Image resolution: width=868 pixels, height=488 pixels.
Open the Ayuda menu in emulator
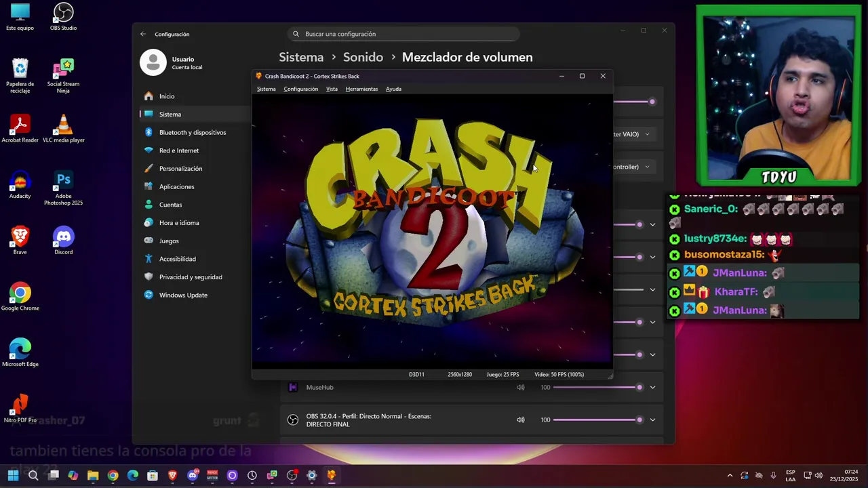point(393,89)
